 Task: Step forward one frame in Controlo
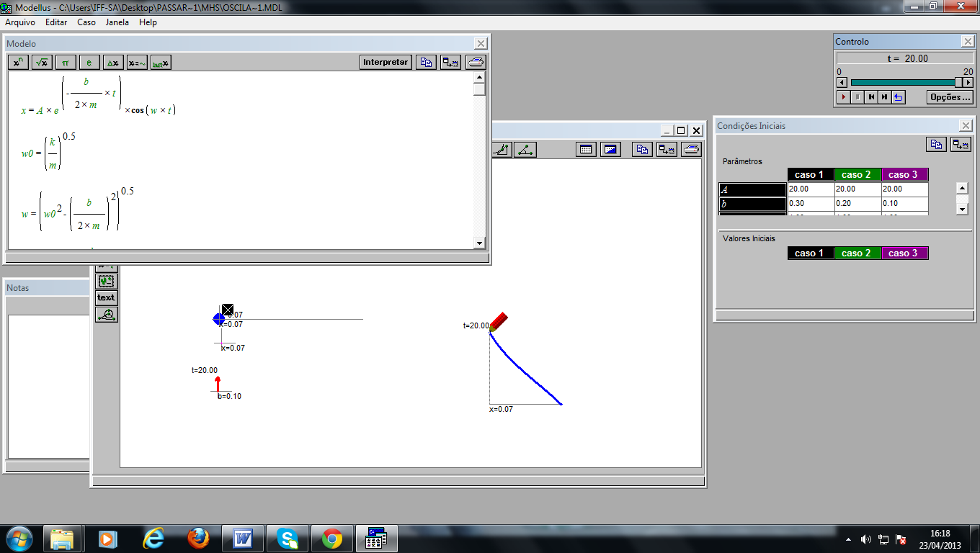[x=885, y=97]
